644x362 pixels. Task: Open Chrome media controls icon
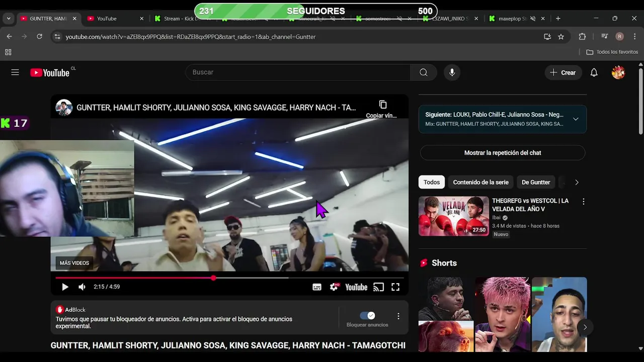pos(605,36)
